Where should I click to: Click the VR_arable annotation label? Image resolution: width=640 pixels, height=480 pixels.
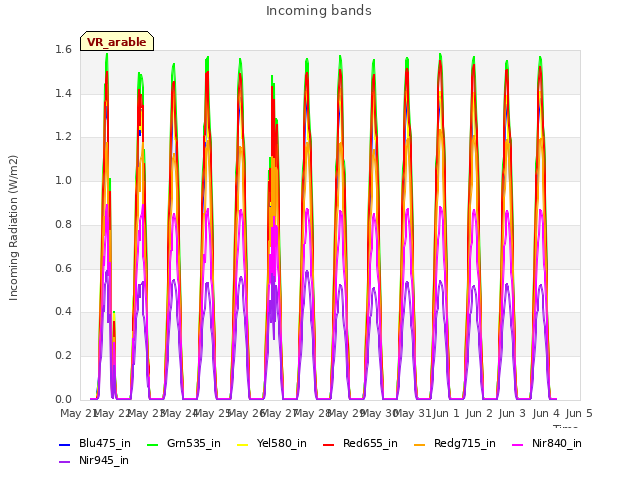[117, 41]
